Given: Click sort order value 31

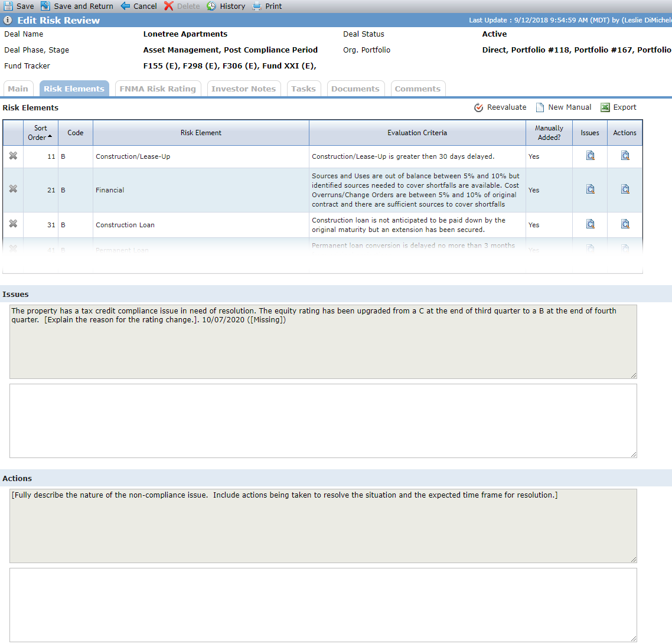Looking at the screenshot, I should point(51,225).
